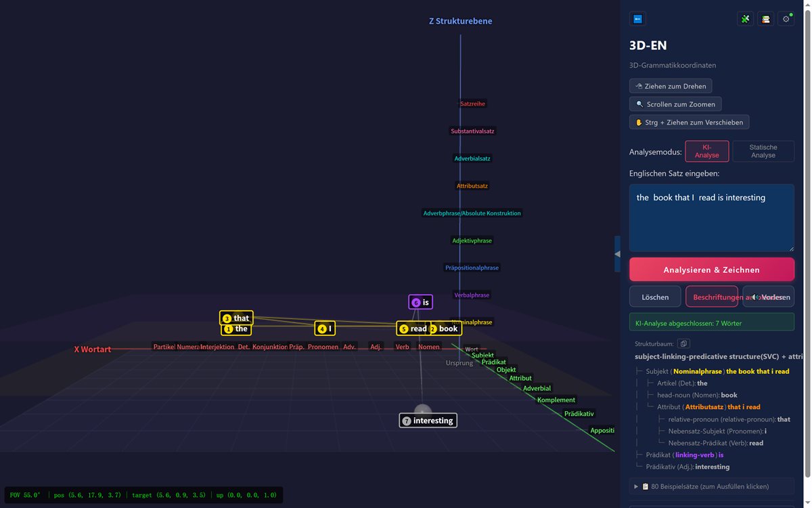Click the Löschen button
This screenshot has height=508, width=812.
655,297
